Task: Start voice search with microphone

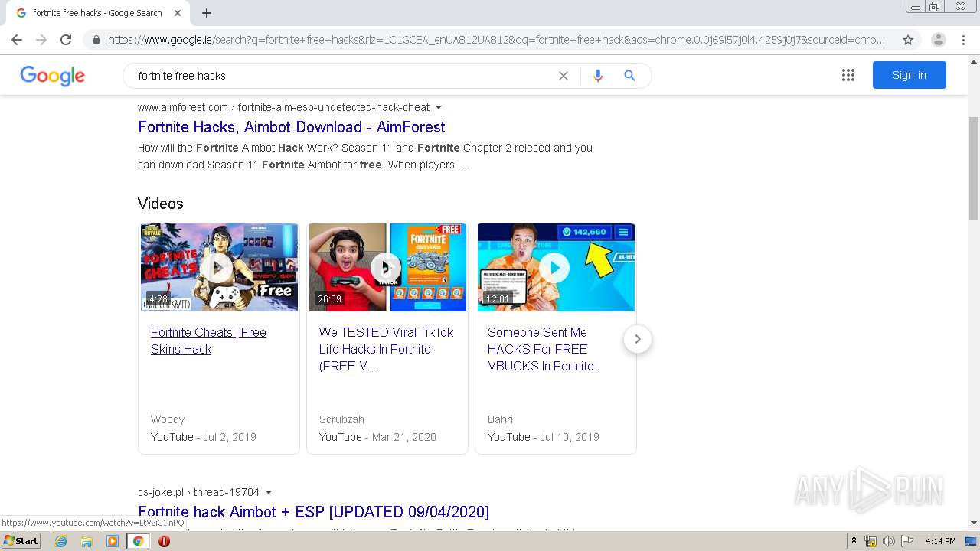Action: (x=598, y=76)
